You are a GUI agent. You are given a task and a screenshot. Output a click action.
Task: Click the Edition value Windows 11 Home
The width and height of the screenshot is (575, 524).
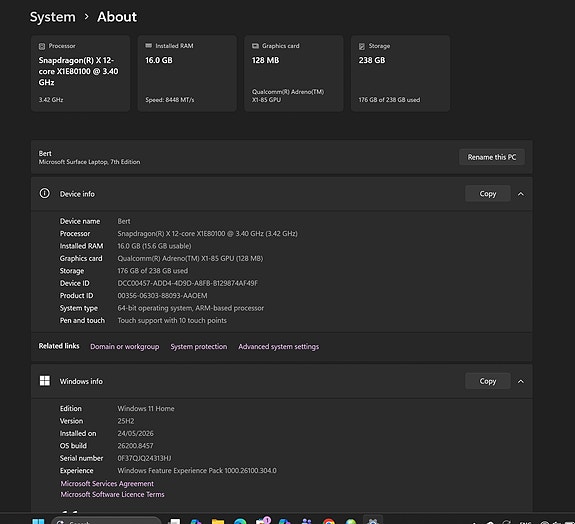click(x=146, y=408)
